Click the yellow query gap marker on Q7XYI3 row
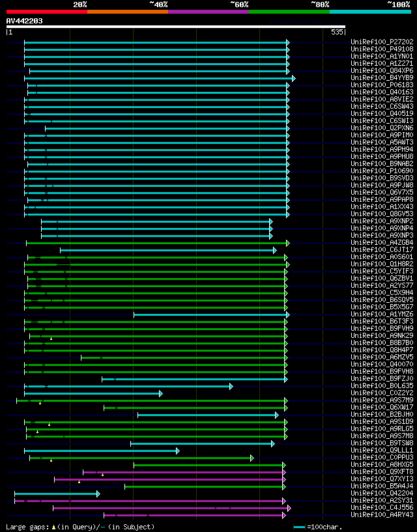Image resolution: width=417 pixels, height=532 pixels. click(79, 482)
